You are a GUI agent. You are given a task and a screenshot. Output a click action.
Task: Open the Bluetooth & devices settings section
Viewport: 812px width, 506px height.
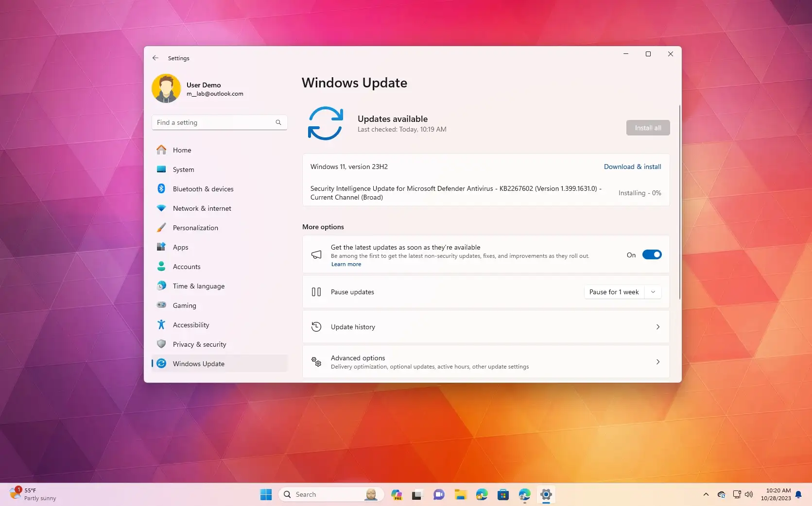pyautogui.click(x=203, y=189)
